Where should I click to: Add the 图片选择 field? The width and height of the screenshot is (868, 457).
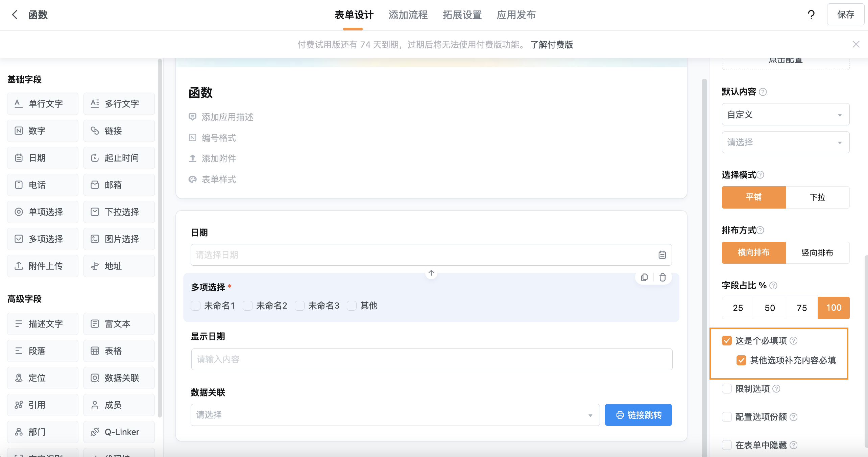tap(119, 239)
